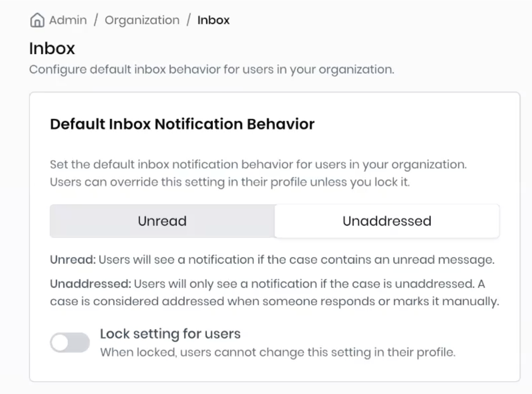532x394 pixels.
Task: Select the Unread notification option
Action: pos(162,221)
